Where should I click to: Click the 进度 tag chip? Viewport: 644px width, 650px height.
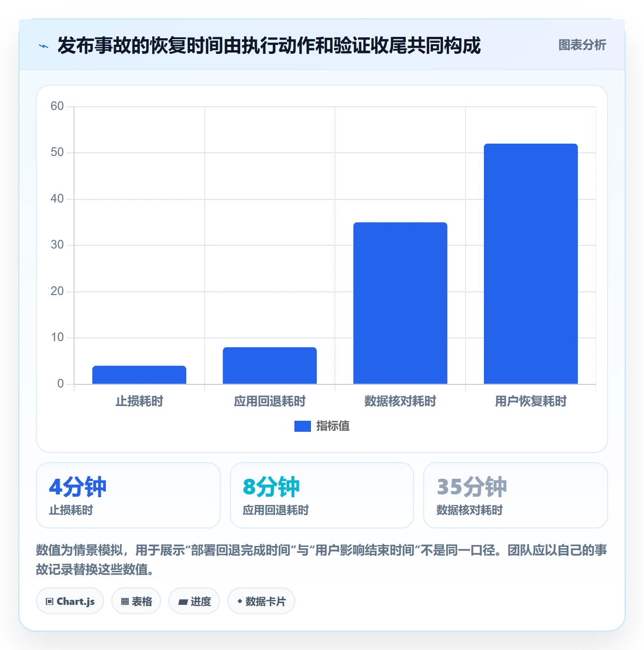click(x=194, y=601)
